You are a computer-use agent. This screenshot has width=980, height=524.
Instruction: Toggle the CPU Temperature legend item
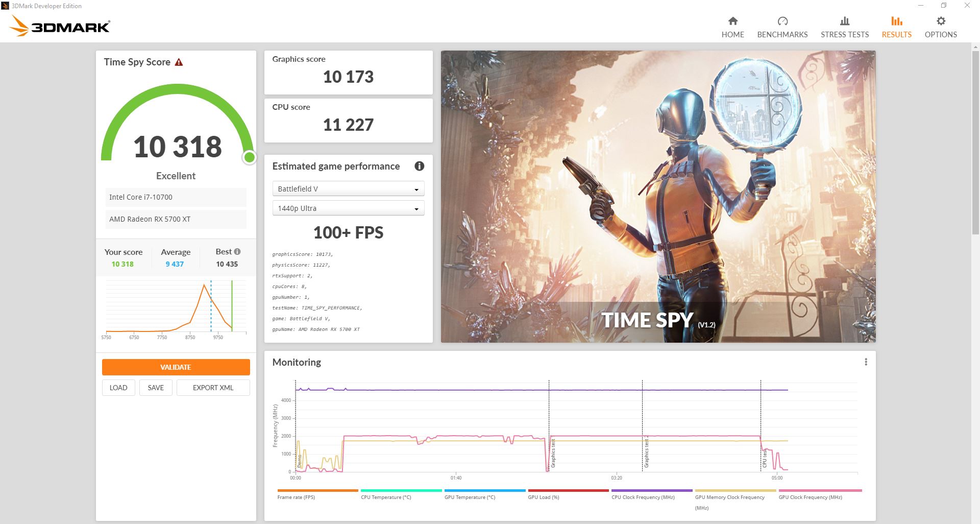[385, 497]
